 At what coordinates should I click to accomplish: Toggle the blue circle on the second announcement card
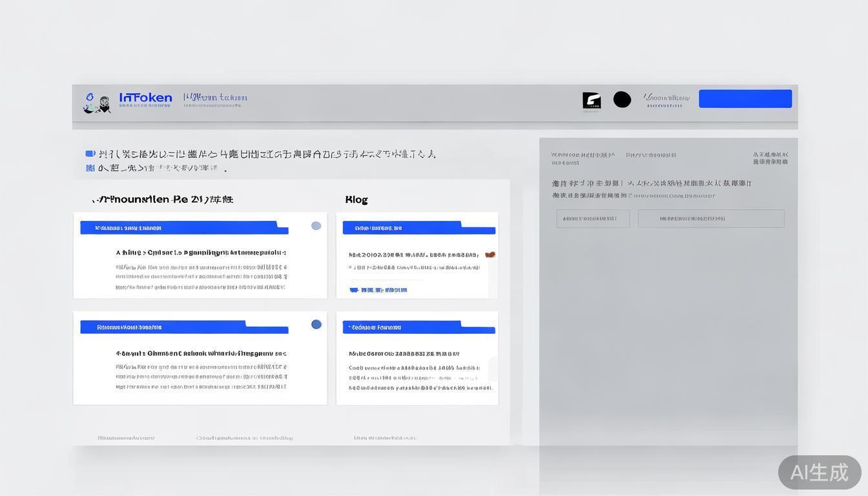tap(316, 324)
